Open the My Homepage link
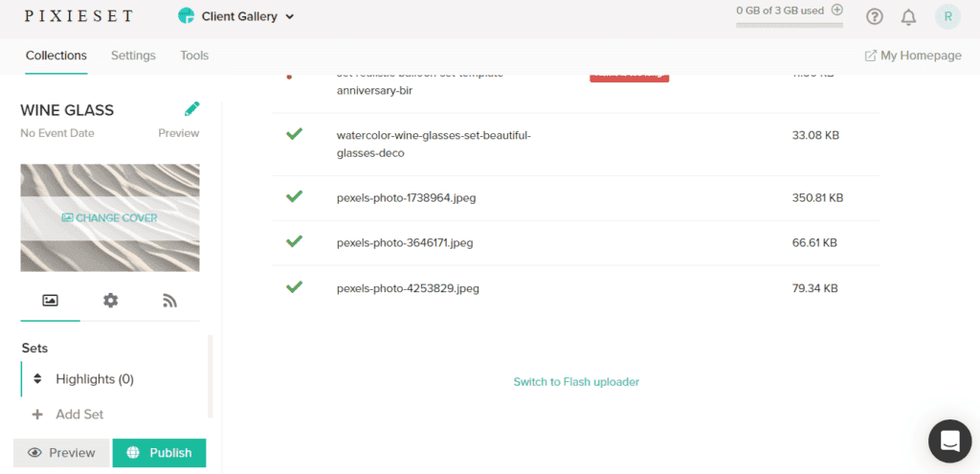 913,56
